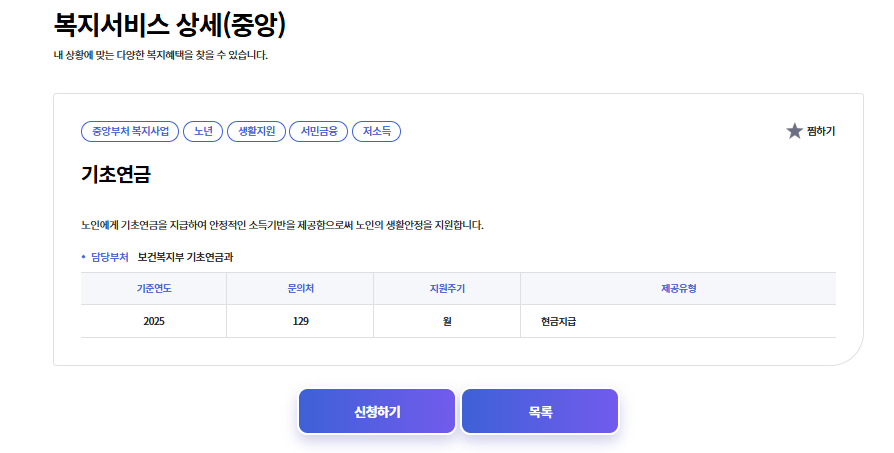Image resolution: width=894 pixels, height=453 pixels.
Task: Click the 저소득 tag
Action: click(376, 131)
